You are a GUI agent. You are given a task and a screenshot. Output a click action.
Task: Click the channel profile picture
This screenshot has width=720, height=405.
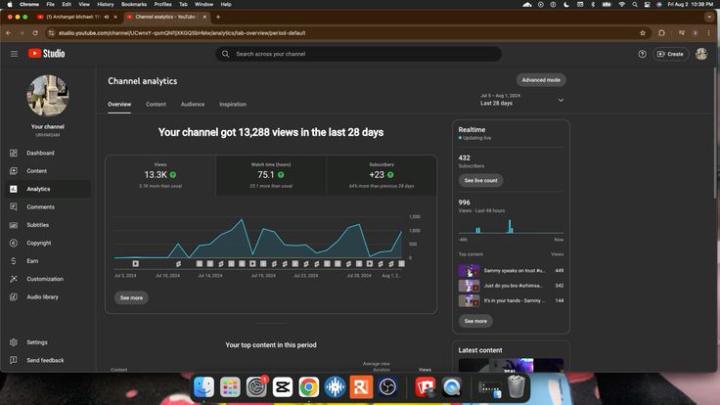tap(47, 96)
